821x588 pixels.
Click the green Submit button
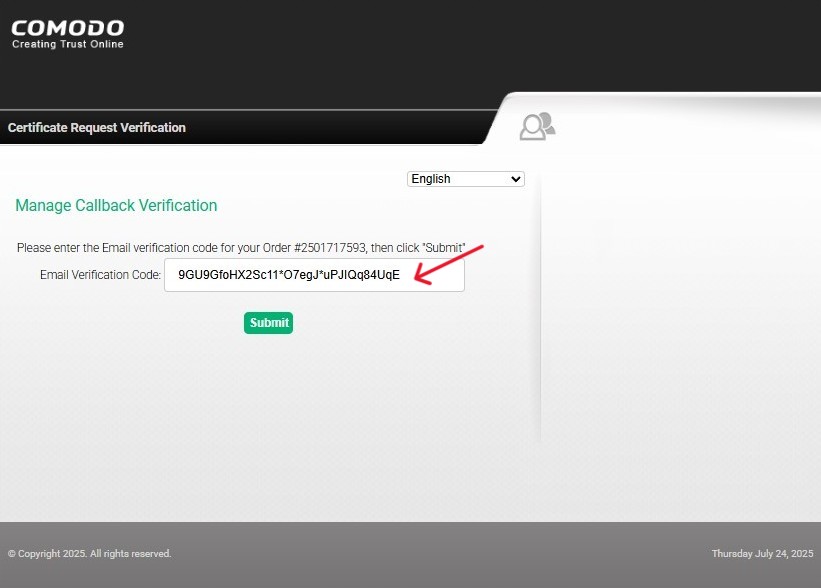269,323
